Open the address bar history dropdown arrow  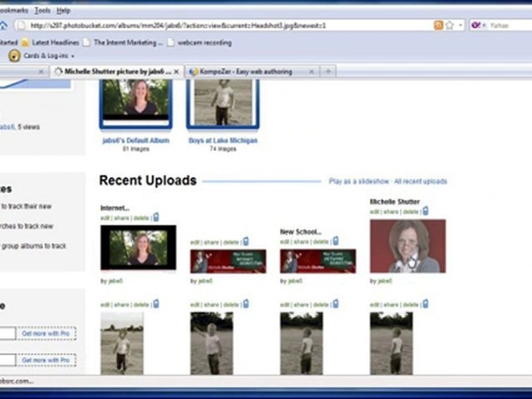(461, 25)
